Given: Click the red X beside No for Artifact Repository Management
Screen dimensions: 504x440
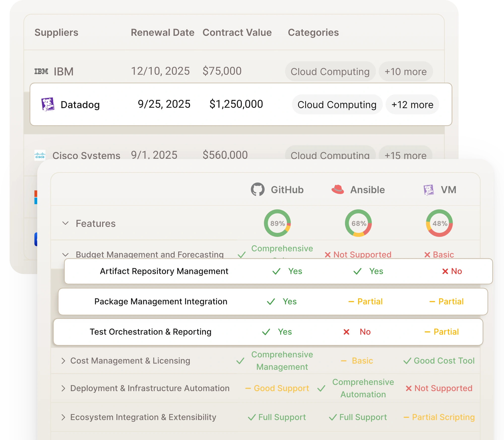Looking at the screenshot, I should [x=443, y=271].
